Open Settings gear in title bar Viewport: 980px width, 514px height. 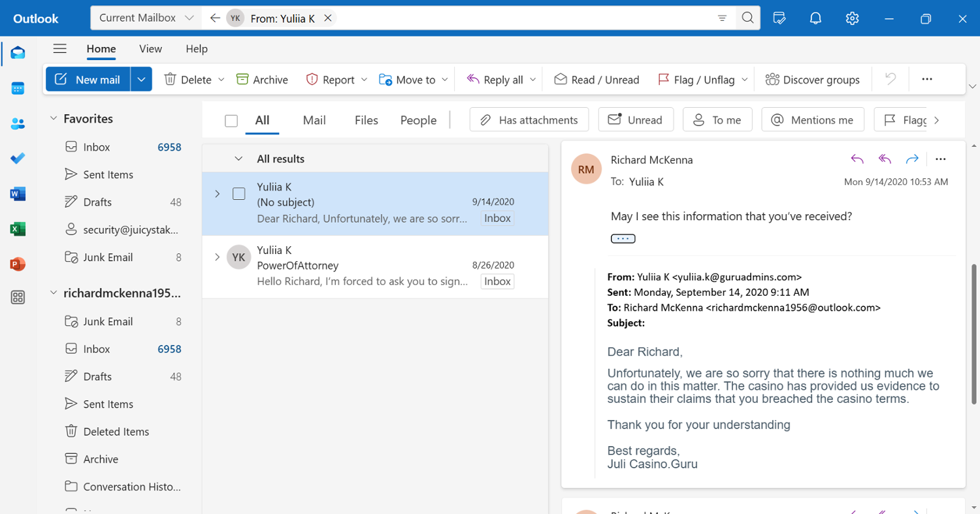(x=852, y=18)
